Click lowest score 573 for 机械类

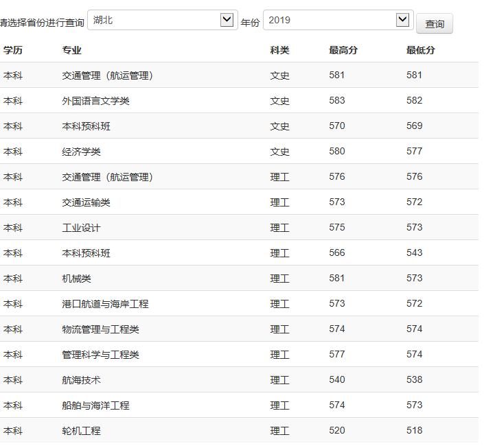[414, 278]
